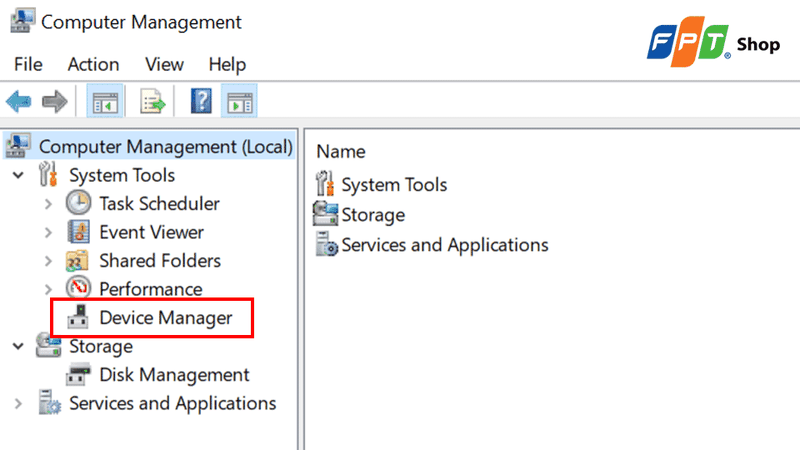The image size is (800, 450).
Task: Select Task Scheduler in tree
Action: tap(159, 204)
